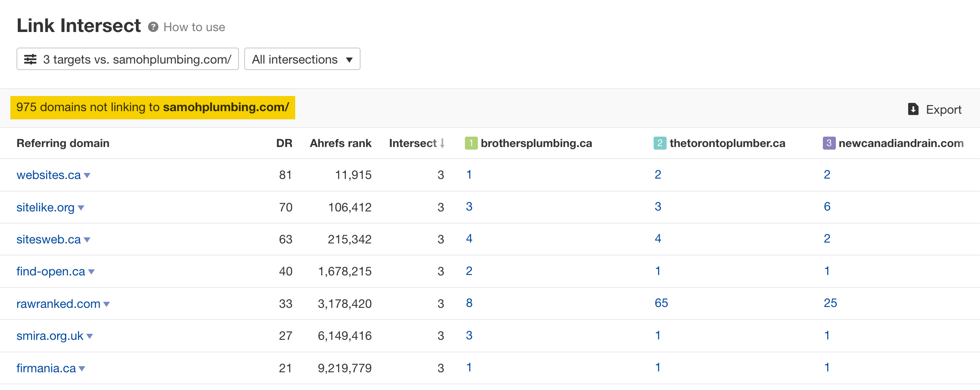The image size is (980, 390).
Task: Click teal badge 2 beside thetorontoplumber.ca
Action: (x=660, y=143)
